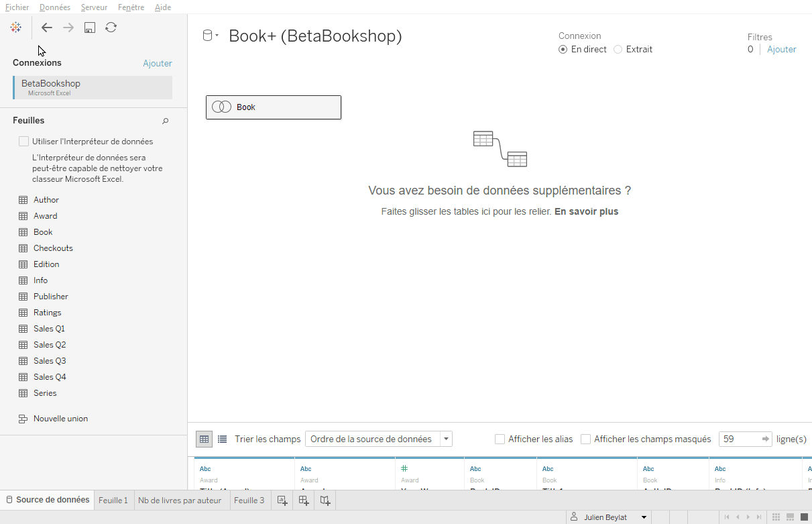Click the # number data type icon

tap(404, 468)
